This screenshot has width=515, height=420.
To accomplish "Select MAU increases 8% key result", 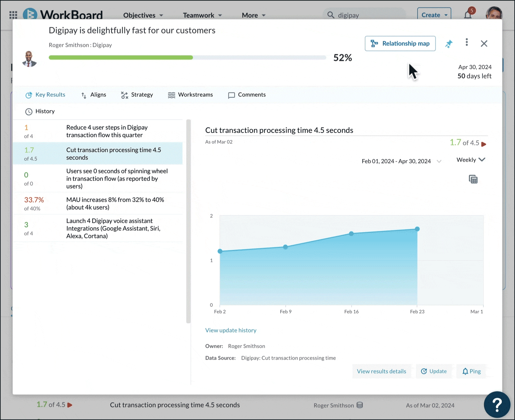I will (x=98, y=204).
